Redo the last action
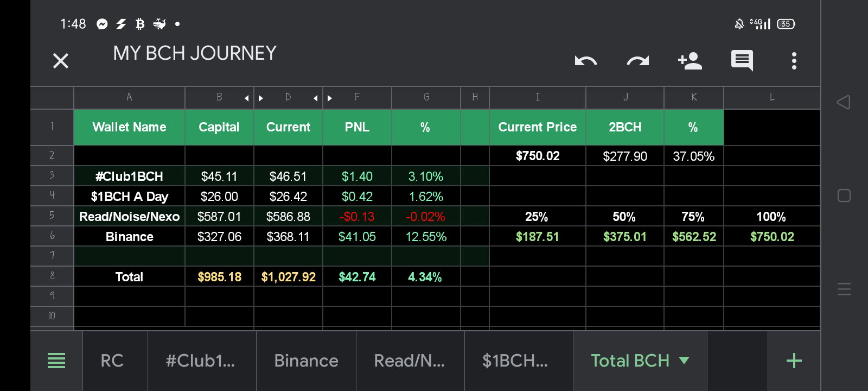868x391 pixels. [637, 61]
